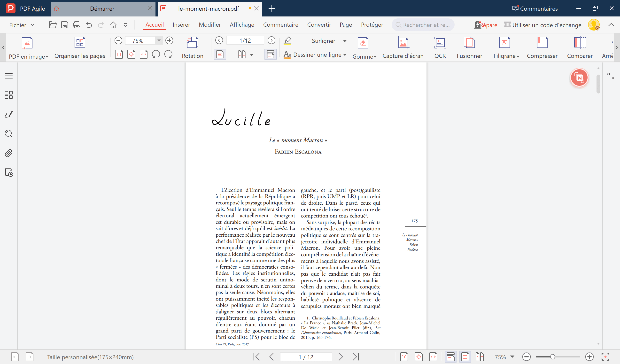The height and width of the screenshot is (364, 620).
Task: Open the thumbnails panel in the left sidebar
Action: point(9,95)
